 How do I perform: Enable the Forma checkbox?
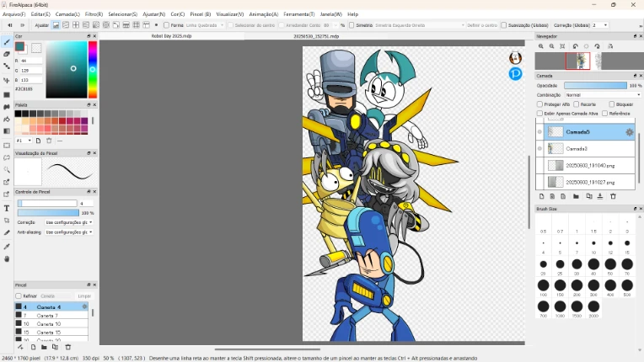(166, 25)
